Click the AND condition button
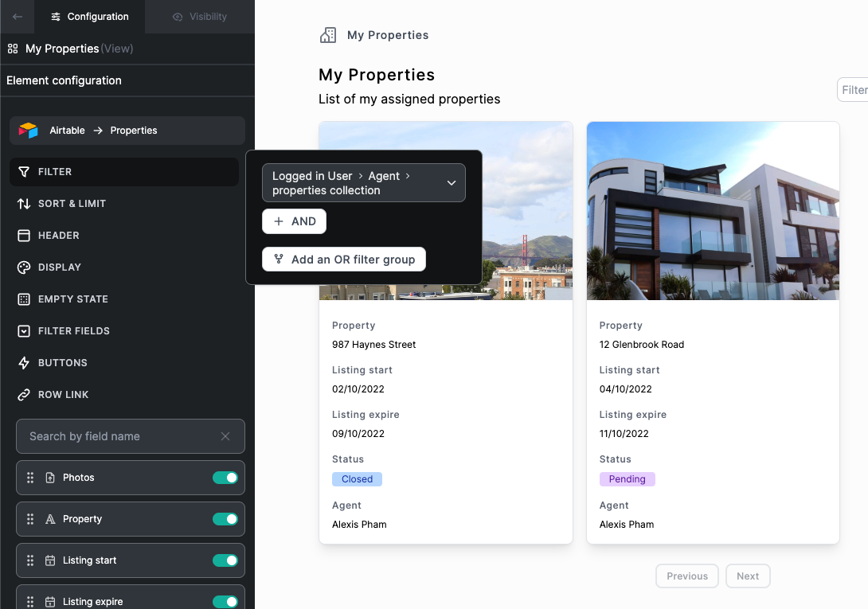Image resolution: width=868 pixels, height=609 pixels. point(294,221)
